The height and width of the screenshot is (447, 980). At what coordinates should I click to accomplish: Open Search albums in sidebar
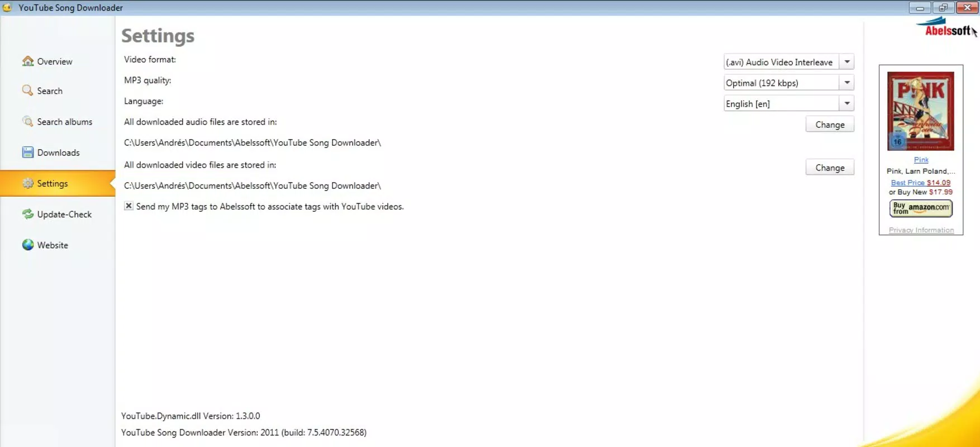tap(65, 122)
